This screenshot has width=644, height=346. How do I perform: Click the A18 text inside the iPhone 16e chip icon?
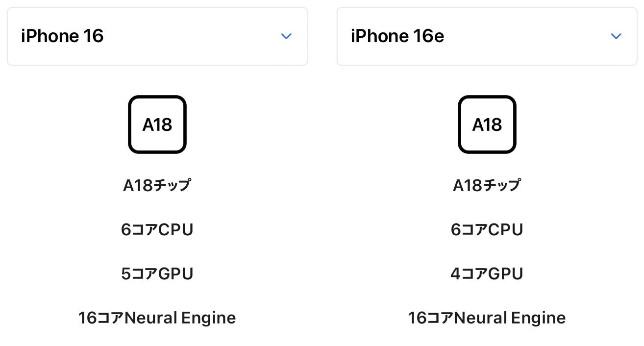pyautogui.click(x=487, y=125)
